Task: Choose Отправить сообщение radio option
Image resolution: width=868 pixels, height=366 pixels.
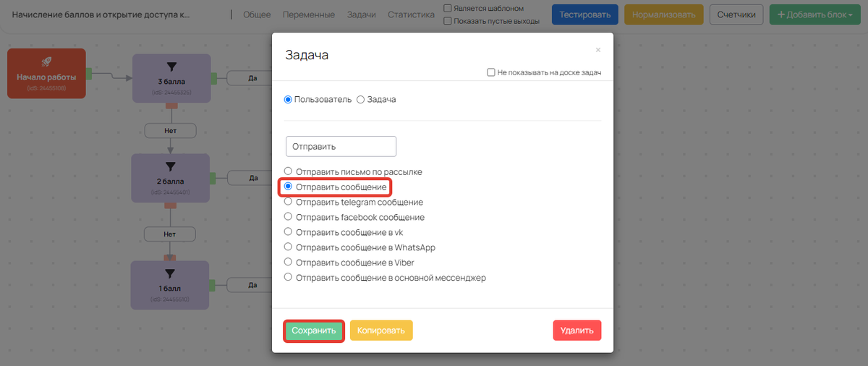Action: click(x=289, y=187)
